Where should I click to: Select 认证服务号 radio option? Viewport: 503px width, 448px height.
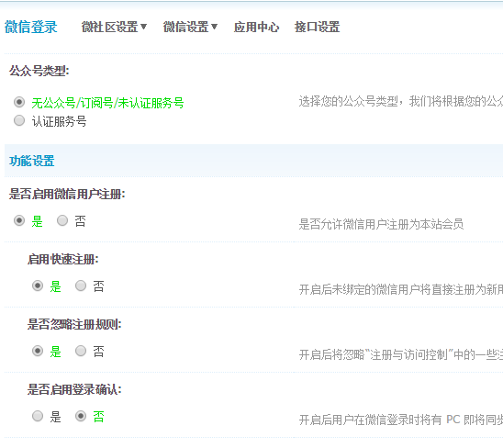19,120
